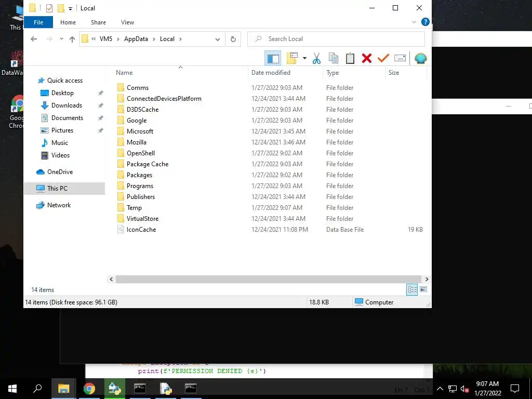This screenshot has height=399, width=532.
Task: Open Customize Quick Access Toolbar dropdown
Action: (x=70, y=8)
